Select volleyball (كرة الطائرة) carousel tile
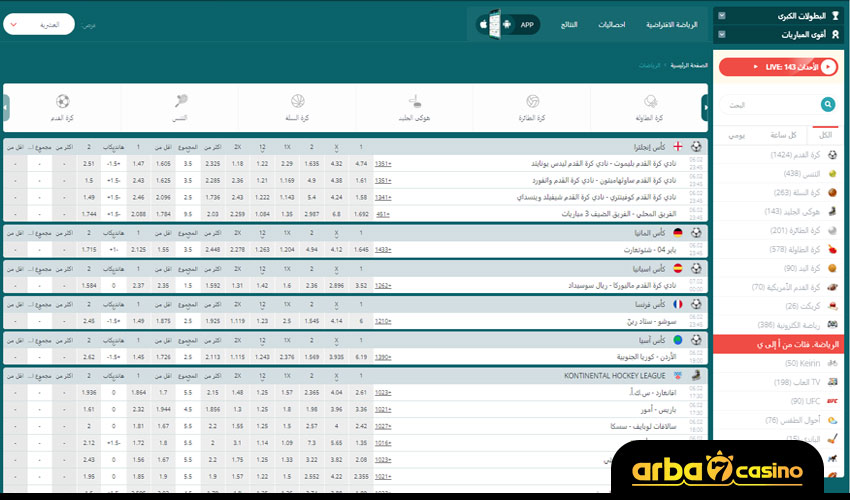 coord(532,107)
